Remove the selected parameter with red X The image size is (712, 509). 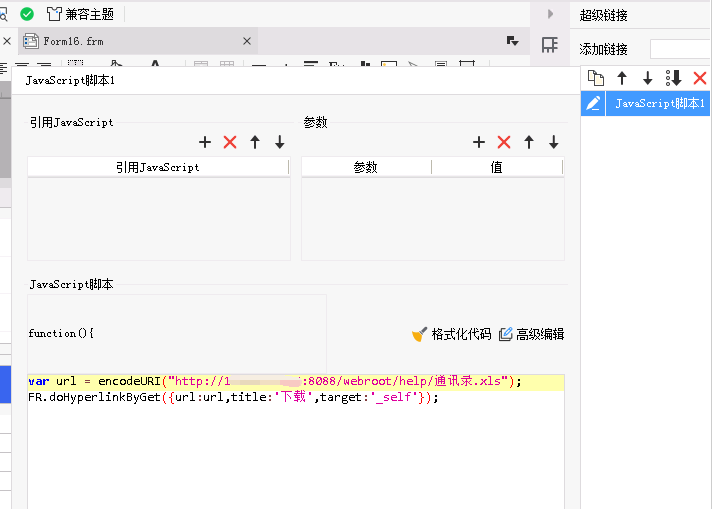click(x=504, y=143)
